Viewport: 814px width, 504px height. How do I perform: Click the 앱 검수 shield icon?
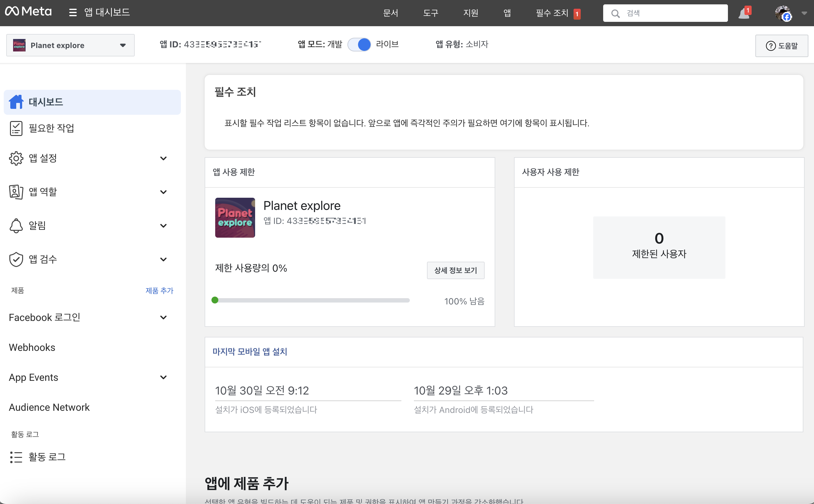click(16, 259)
